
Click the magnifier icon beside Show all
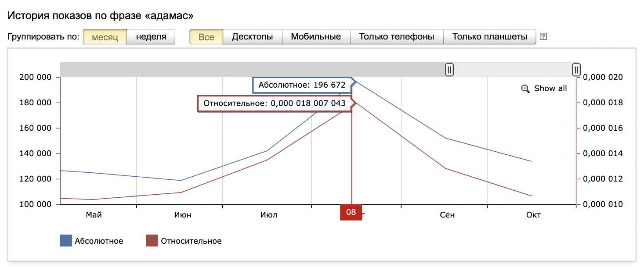525,89
